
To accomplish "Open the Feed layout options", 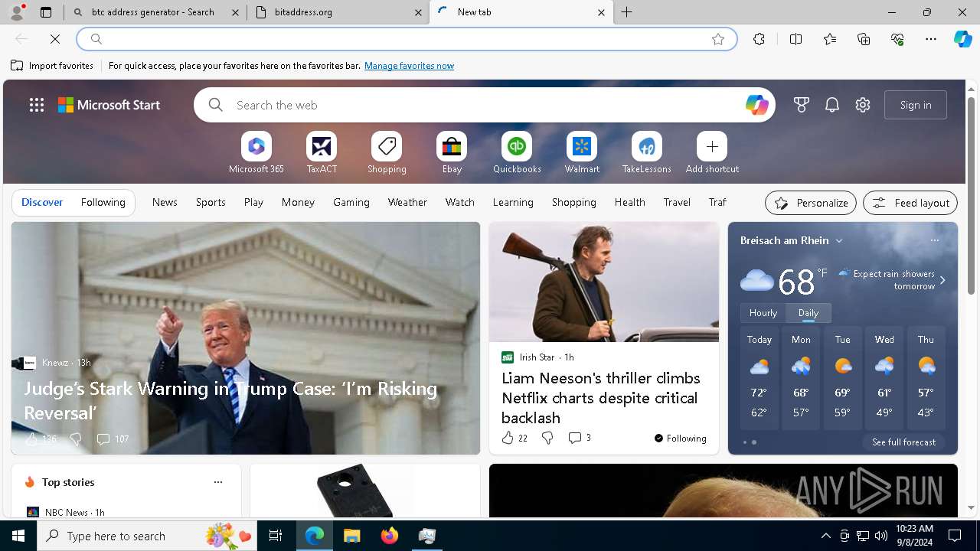I will pyautogui.click(x=910, y=203).
